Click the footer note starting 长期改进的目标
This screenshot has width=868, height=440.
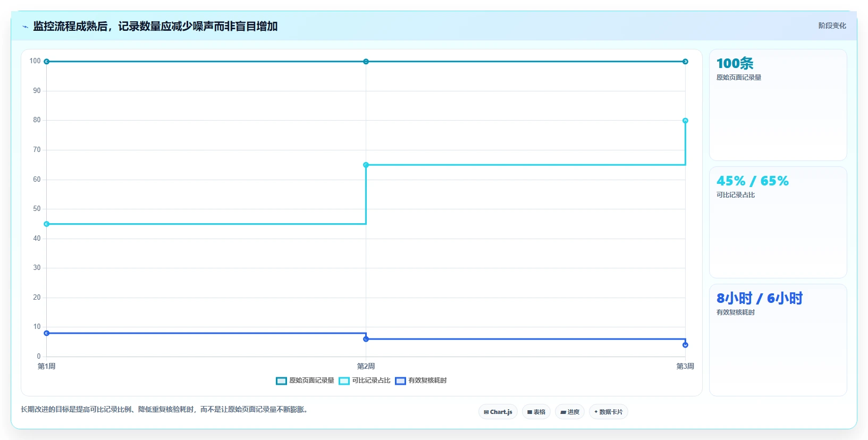164,409
